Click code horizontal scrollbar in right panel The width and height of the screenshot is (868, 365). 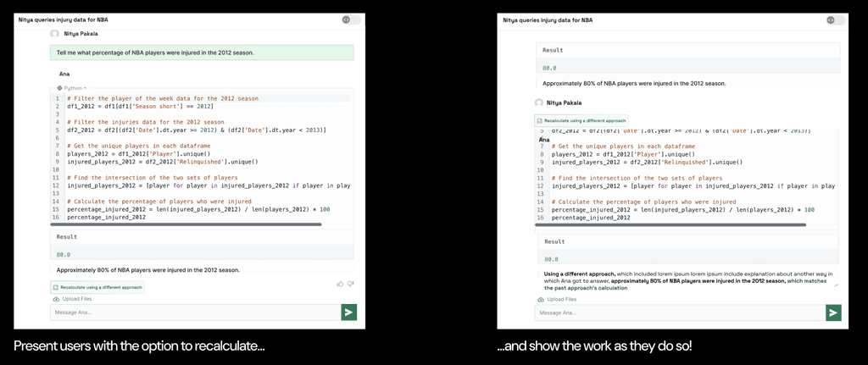(x=670, y=224)
